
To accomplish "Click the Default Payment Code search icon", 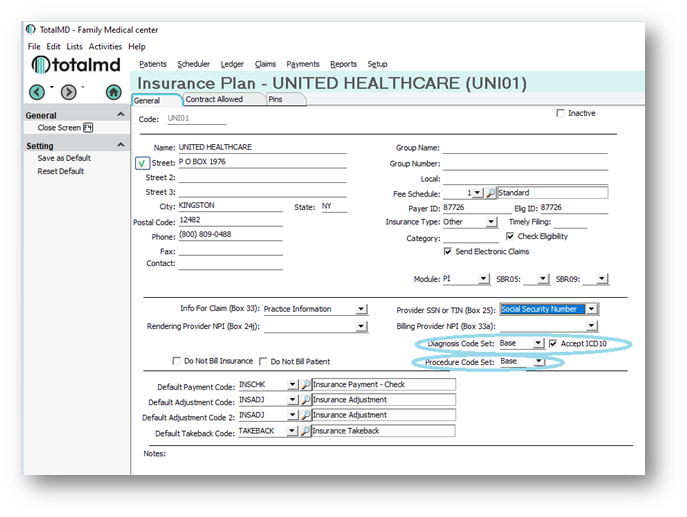I will coord(305,384).
